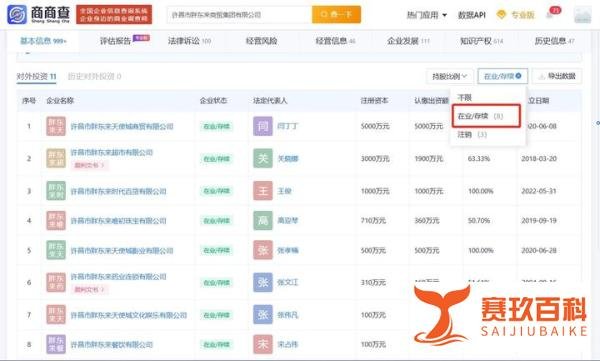Click the red 张 avatar in row 5

[263, 250]
